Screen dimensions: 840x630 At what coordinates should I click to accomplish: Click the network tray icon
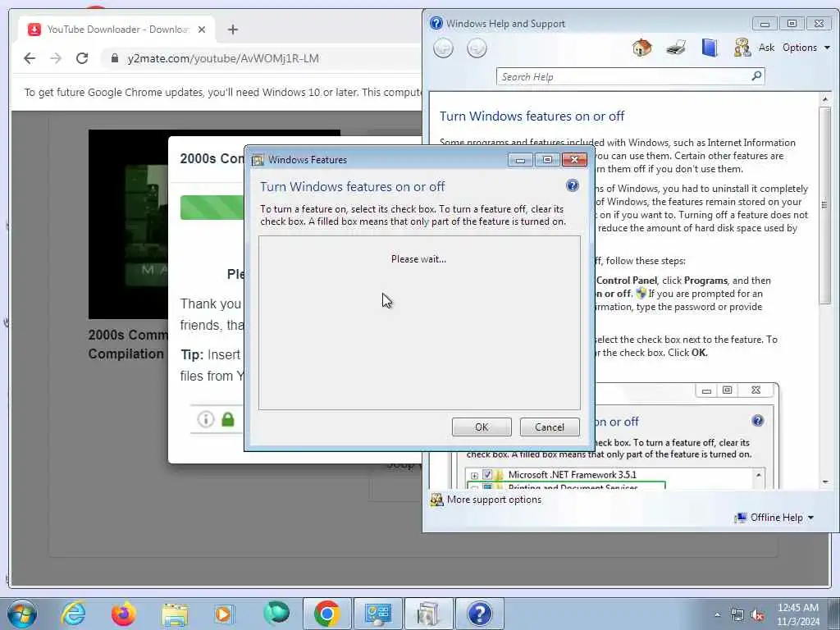[x=737, y=615]
